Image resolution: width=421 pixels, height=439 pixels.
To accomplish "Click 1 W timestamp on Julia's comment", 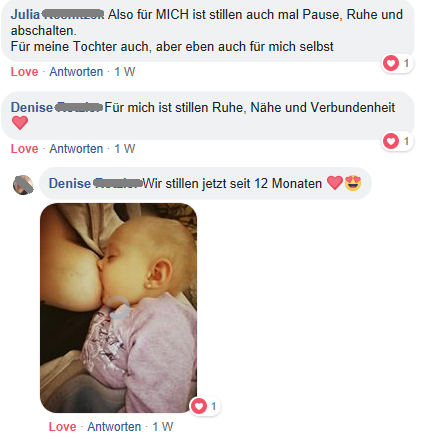I will tap(125, 72).
